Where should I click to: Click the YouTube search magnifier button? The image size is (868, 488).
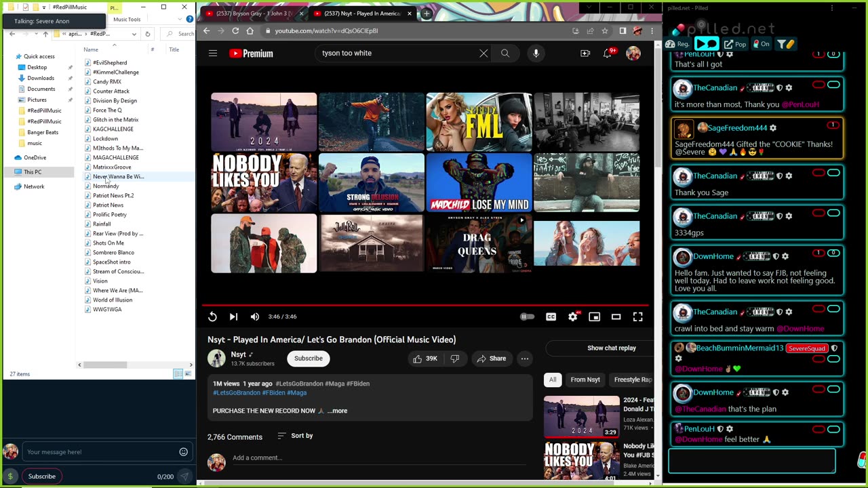(505, 53)
